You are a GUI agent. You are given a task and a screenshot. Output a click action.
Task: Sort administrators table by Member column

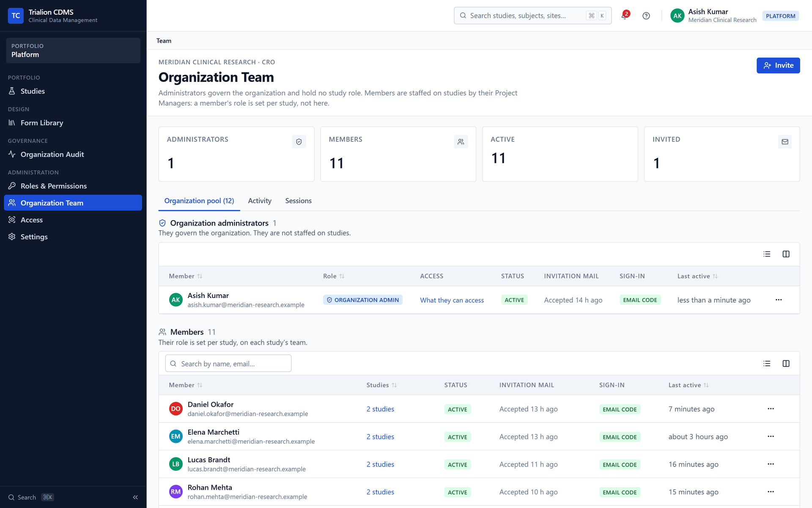tap(186, 276)
